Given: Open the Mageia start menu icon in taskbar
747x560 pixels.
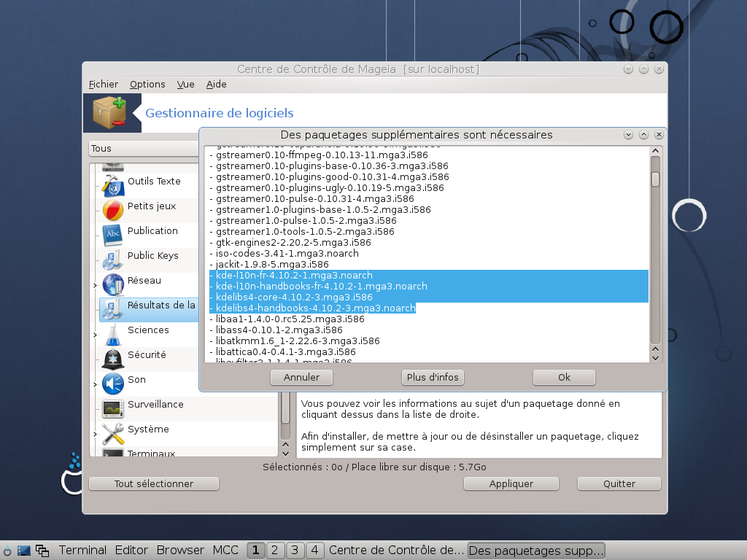Looking at the screenshot, I should point(7,551).
